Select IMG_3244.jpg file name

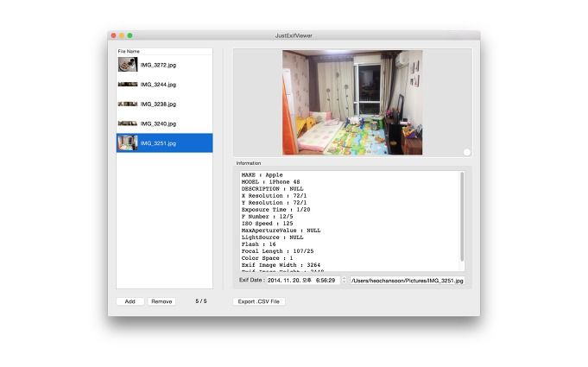(x=158, y=85)
